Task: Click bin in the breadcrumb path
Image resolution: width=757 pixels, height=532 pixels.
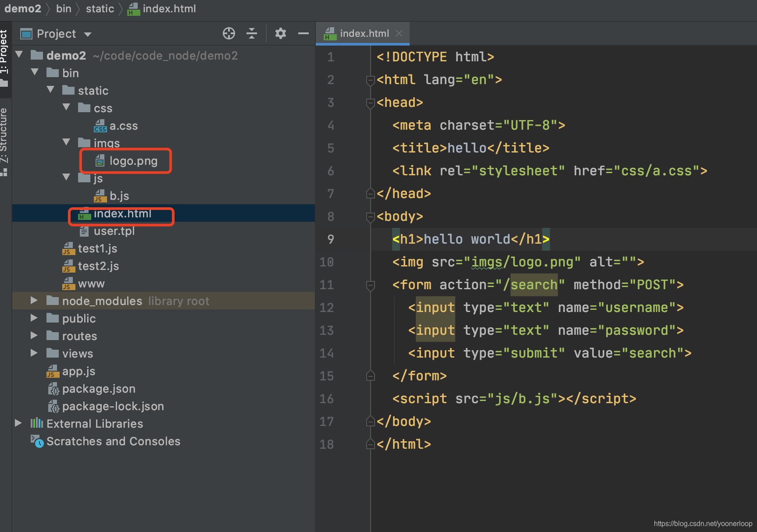Action: [64, 9]
